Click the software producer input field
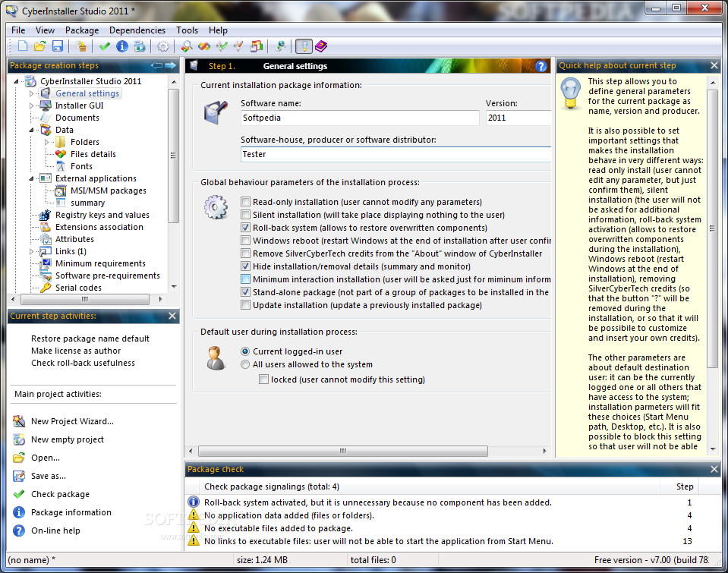The height and width of the screenshot is (573, 728). point(396,154)
